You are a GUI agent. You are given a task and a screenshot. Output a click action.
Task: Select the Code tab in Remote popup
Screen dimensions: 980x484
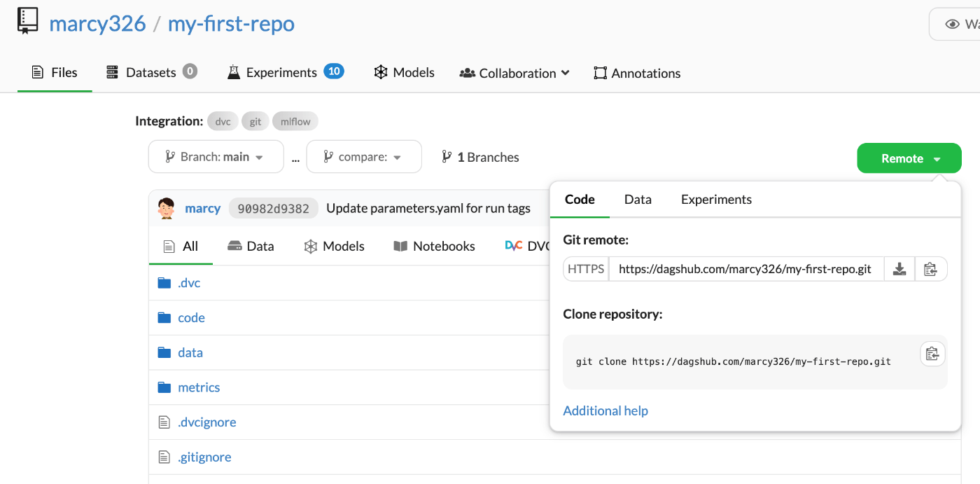pos(580,200)
